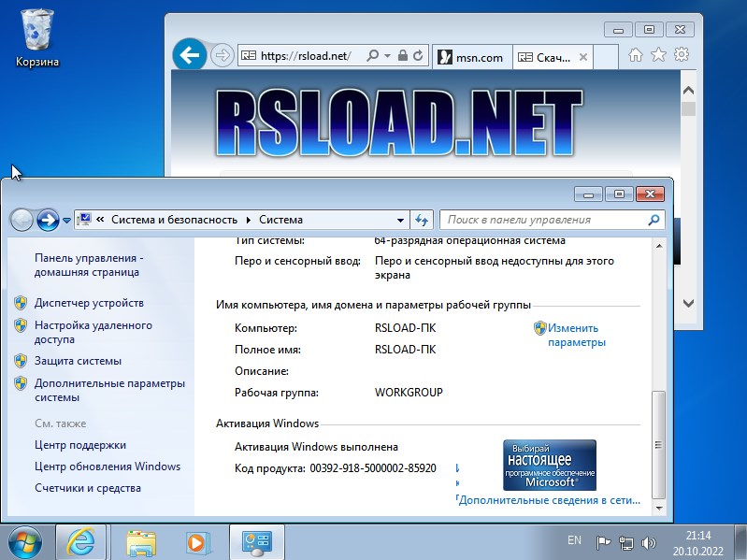Expand the hidden breadcrumb chevron «
Viewport: 747px width, 560px height.
[100, 220]
